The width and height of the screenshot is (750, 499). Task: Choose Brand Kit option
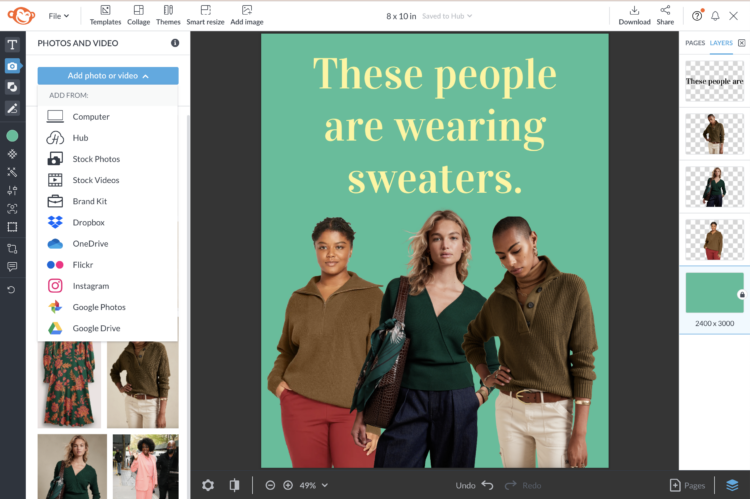[x=108, y=201]
